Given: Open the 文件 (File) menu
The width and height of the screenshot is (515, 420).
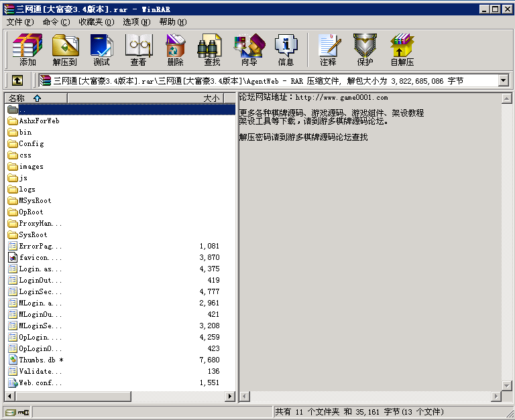Looking at the screenshot, I should 20,22.
